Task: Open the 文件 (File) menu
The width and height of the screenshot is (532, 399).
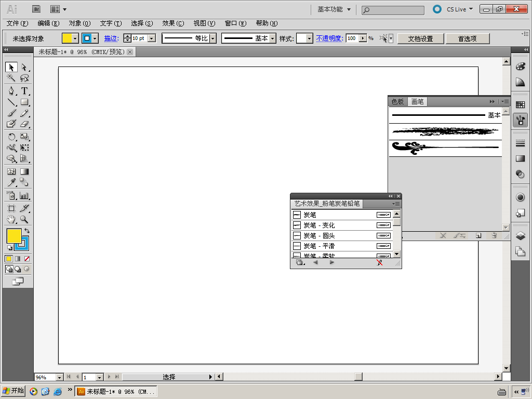Action: click(17, 23)
